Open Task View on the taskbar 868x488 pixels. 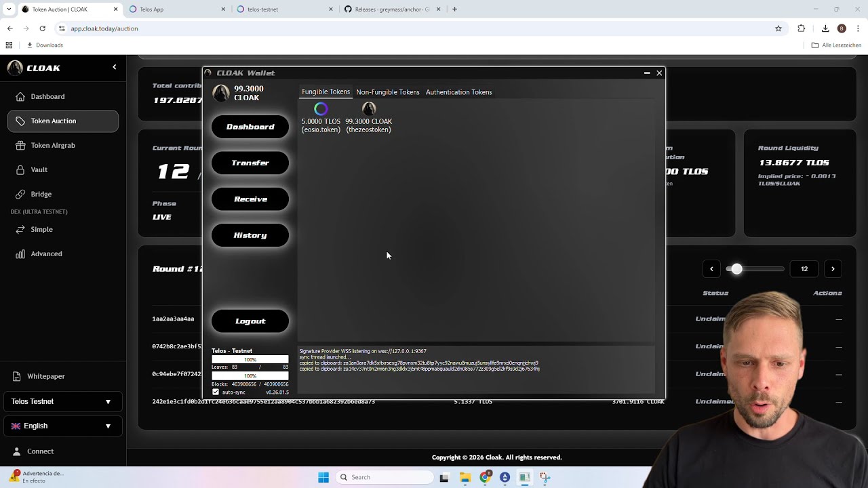[x=444, y=477]
